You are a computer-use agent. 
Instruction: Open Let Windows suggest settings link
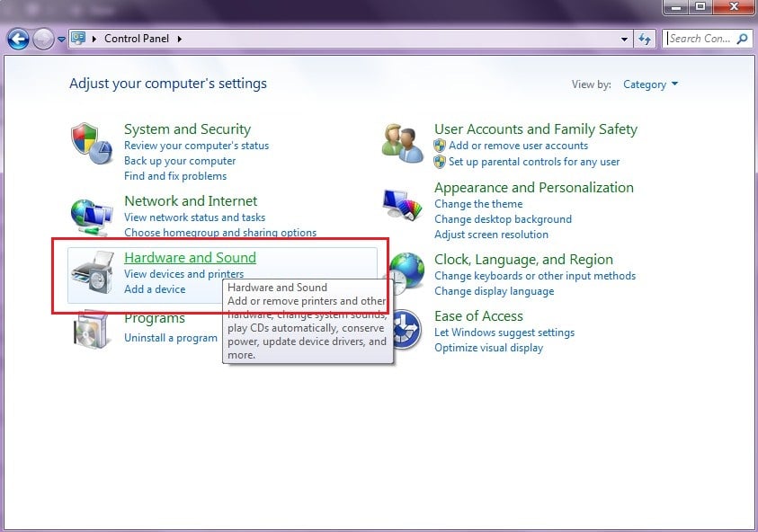(504, 332)
